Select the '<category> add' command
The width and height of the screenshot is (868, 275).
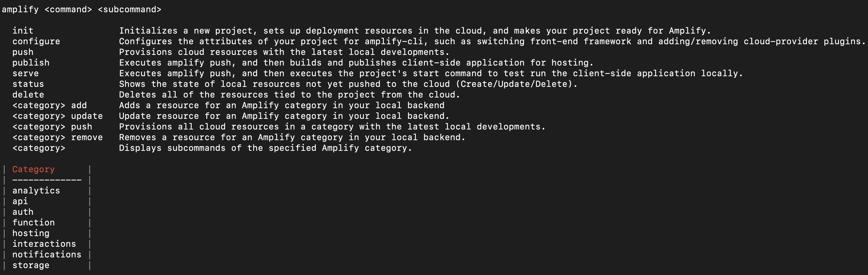tap(50, 105)
